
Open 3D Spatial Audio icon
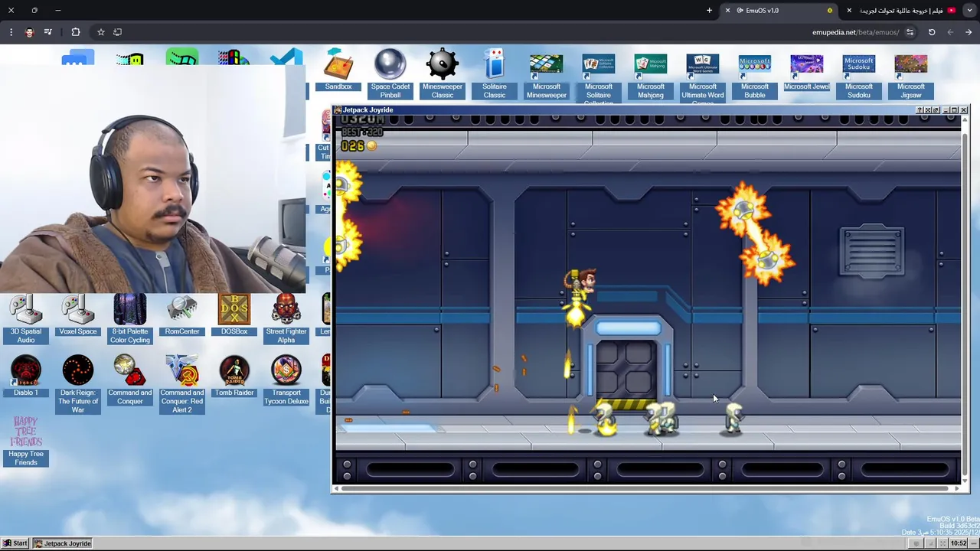click(26, 319)
